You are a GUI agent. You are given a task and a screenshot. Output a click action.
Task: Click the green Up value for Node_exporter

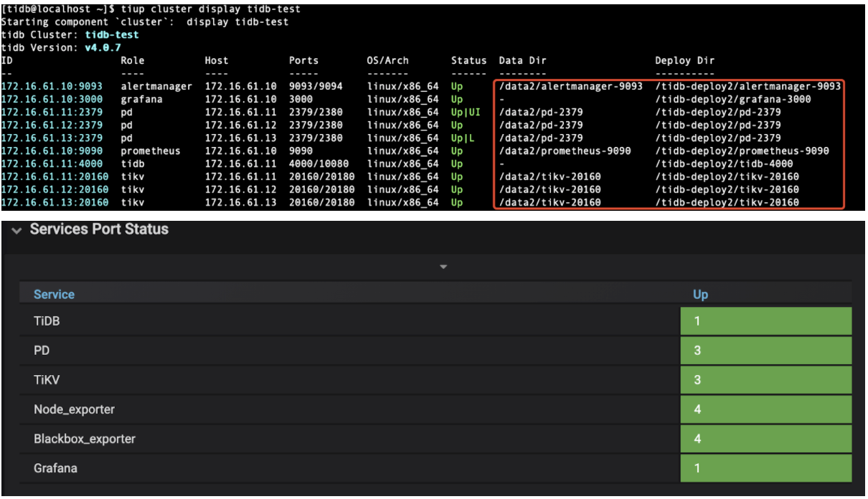[766, 409]
